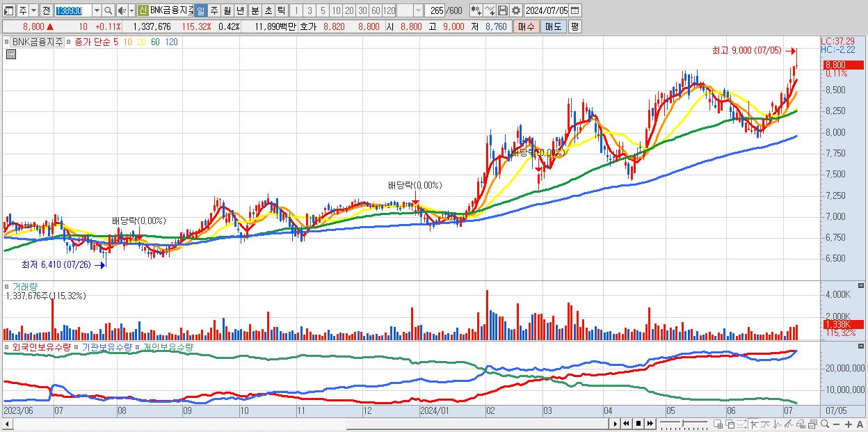Select the second 초 chart period
868x432 pixels.
pyautogui.click(x=268, y=10)
